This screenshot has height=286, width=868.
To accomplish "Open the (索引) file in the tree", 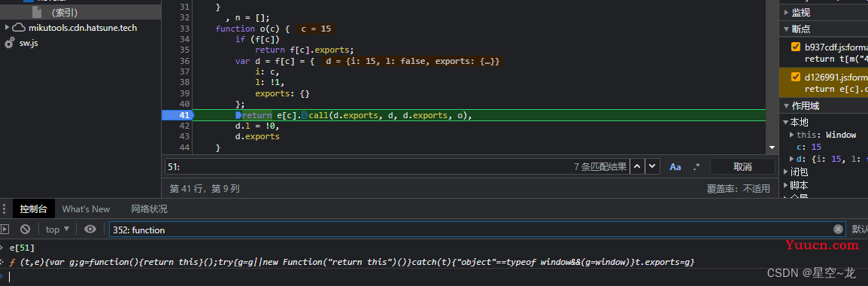I will [64, 12].
